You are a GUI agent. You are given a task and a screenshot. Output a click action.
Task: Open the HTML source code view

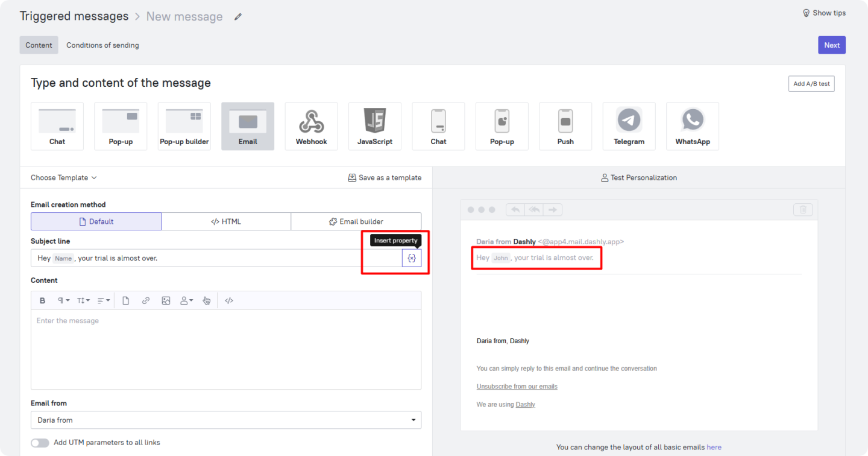(x=229, y=300)
